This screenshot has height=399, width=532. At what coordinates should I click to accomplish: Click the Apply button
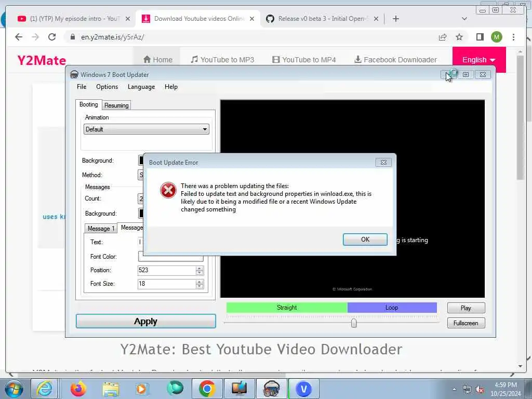click(x=146, y=321)
